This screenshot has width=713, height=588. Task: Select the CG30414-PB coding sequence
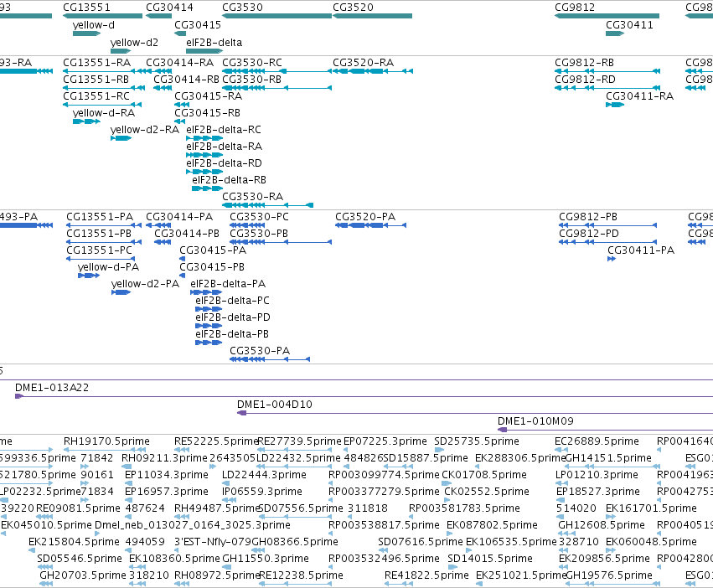click(163, 242)
